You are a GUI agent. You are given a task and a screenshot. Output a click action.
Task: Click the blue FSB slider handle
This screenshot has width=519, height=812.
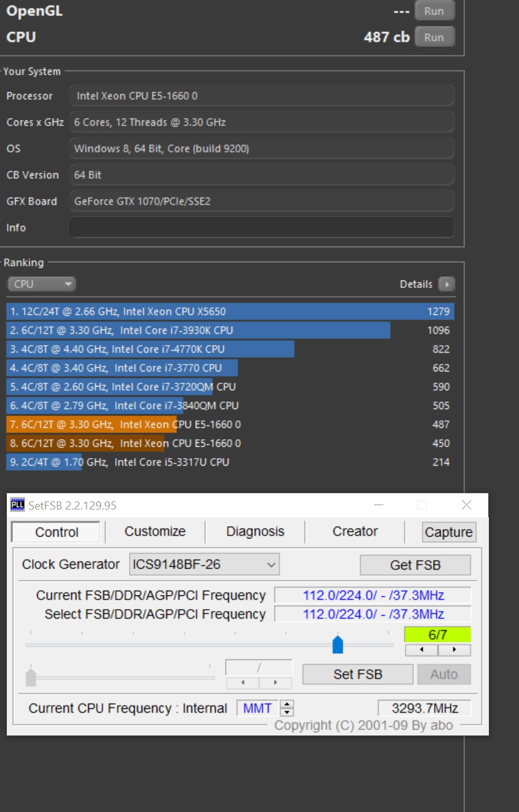(x=338, y=644)
